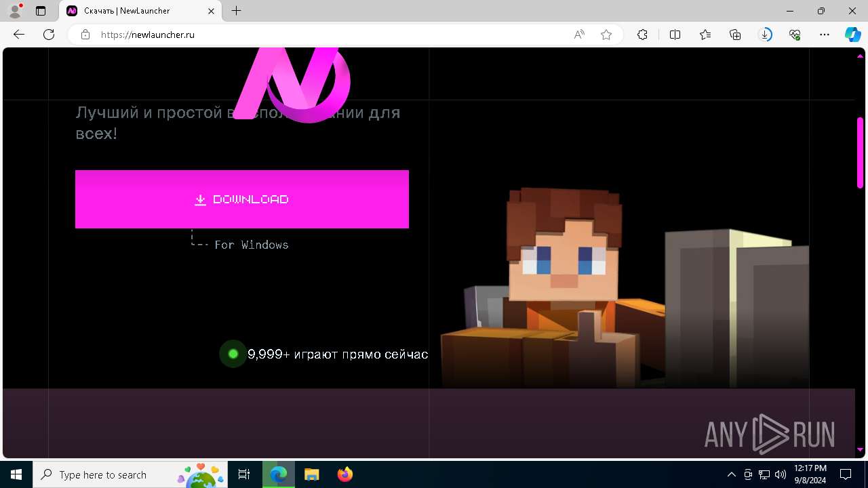Click the site info lock icon

(x=85, y=35)
